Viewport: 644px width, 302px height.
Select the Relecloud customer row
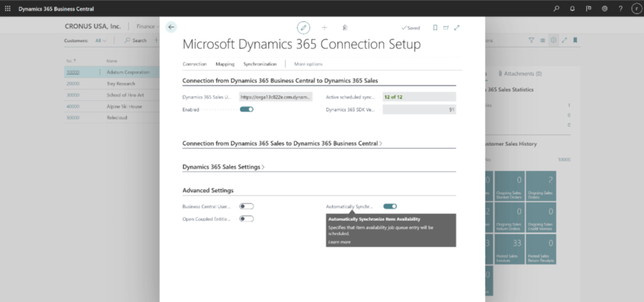click(112, 118)
